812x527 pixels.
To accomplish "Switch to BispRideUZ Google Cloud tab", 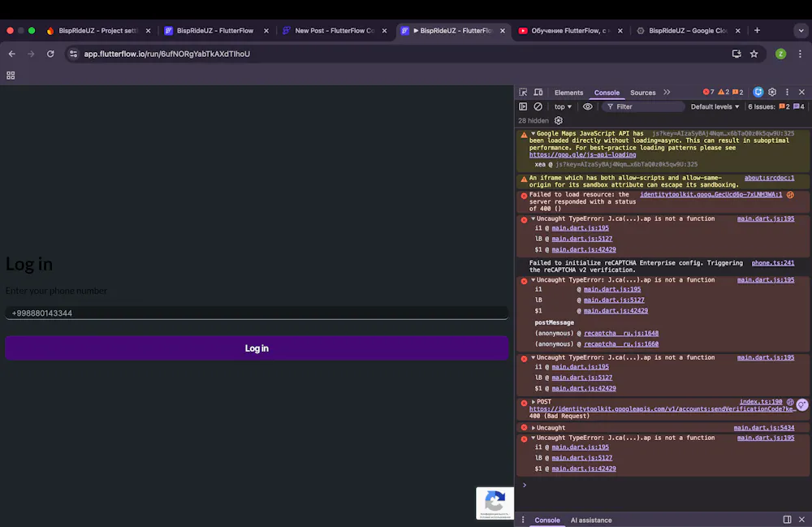I will point(689,31).
